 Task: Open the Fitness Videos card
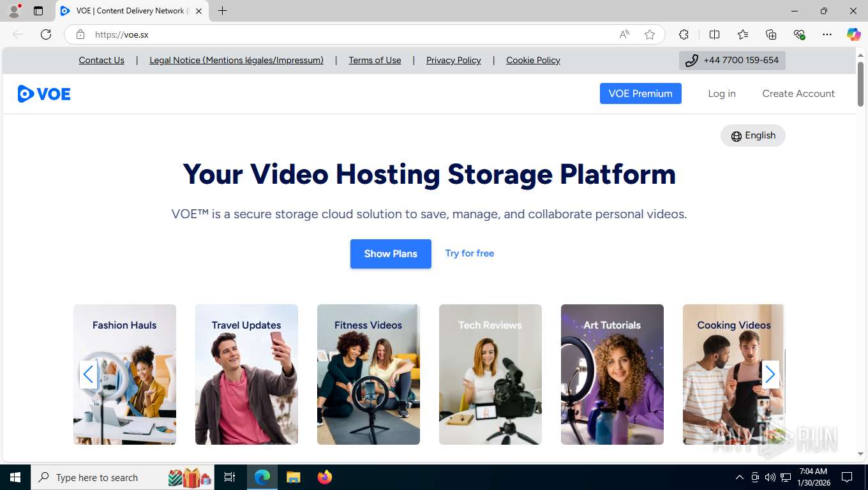[x=368, y=375]
